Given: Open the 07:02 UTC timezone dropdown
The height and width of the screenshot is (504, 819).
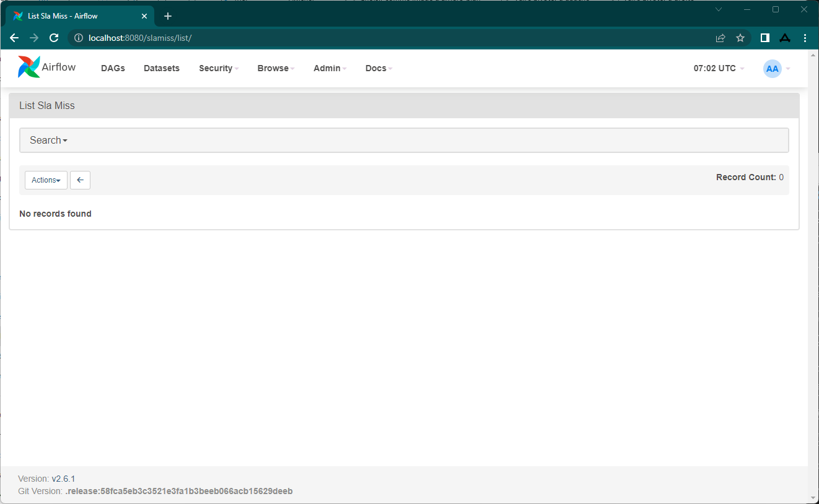Looking at the screenshot, I should 719,68.
